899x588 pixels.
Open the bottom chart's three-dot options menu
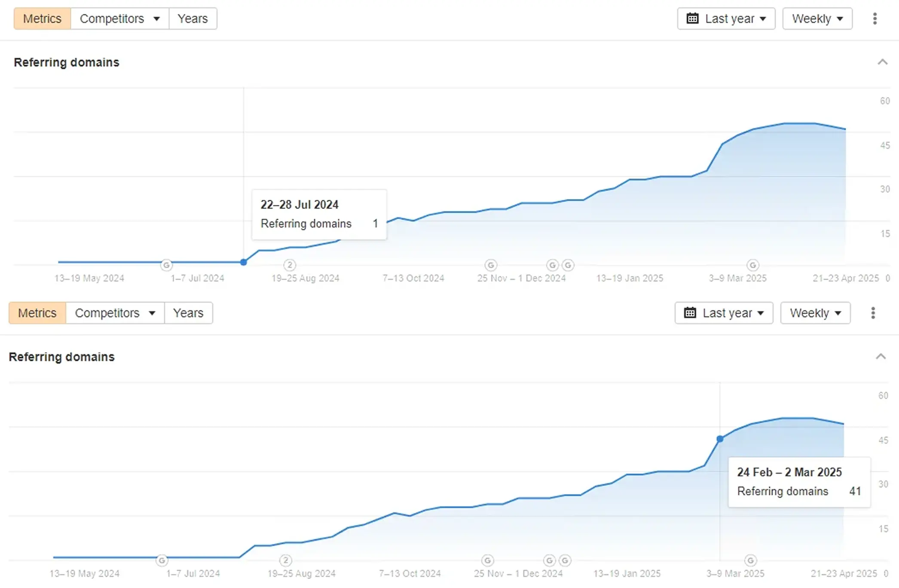pos(873,313)
